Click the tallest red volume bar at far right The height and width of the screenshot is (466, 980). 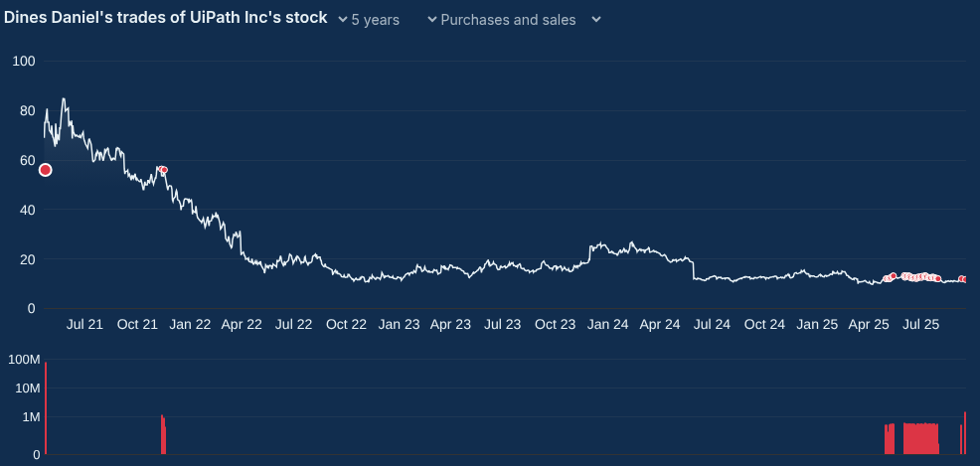pyautogui.click(x=965, y=433)
